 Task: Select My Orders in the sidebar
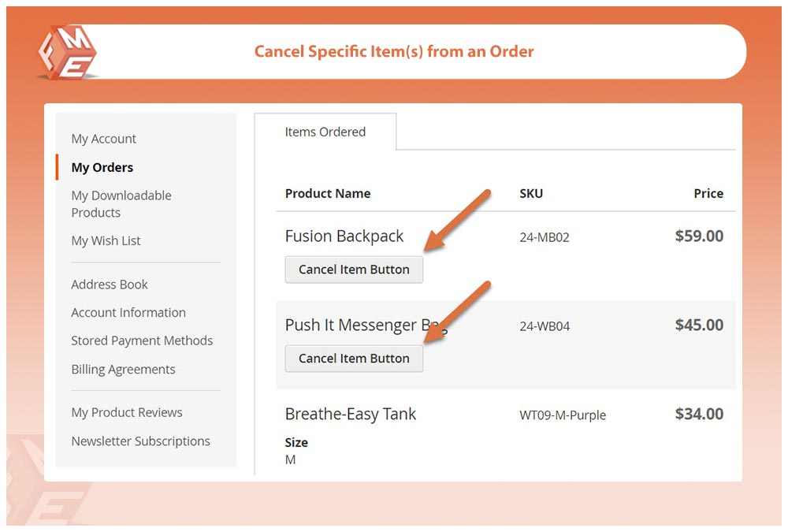click(x=102, y=167)
